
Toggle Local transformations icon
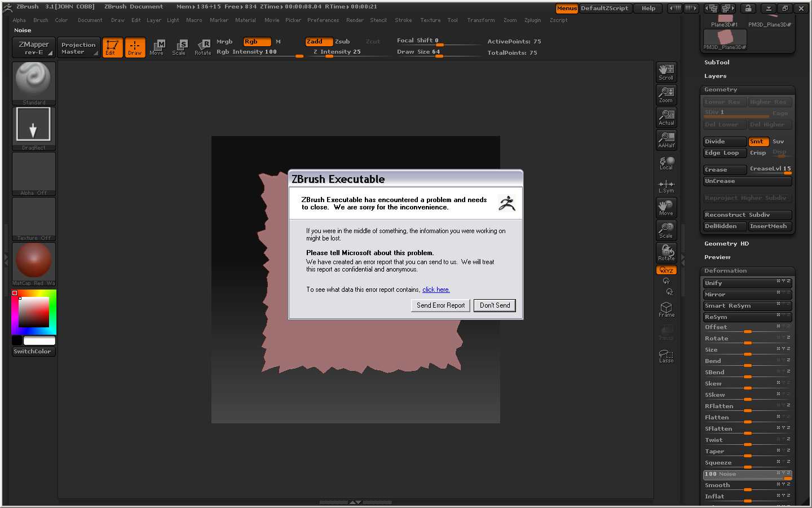tap(667, 163)
